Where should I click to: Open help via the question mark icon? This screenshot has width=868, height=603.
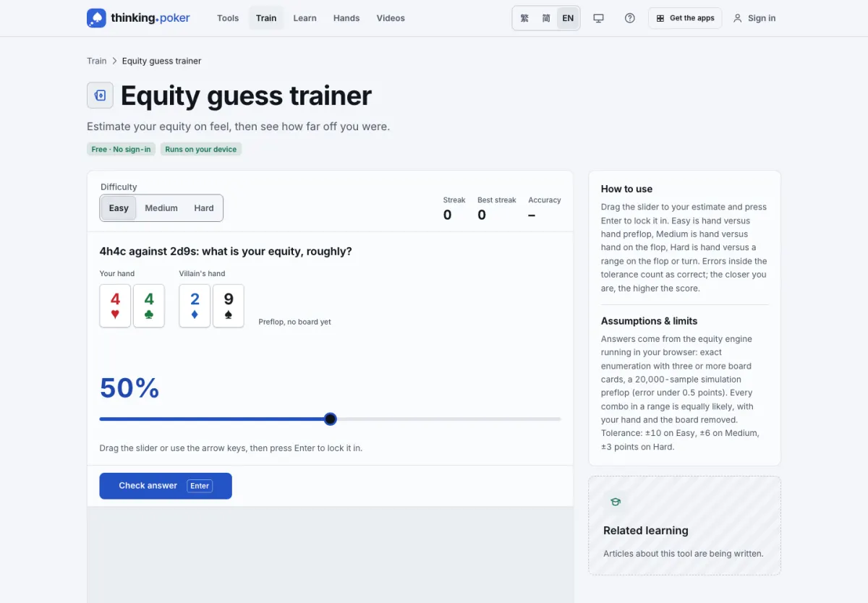point(630,18)
